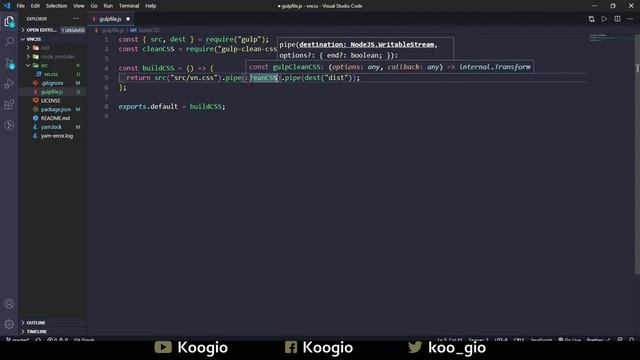Viewport: 640px width, 360px height.
Task: Click the run icon in editor toolbar
Action: (x=604, y=19)
